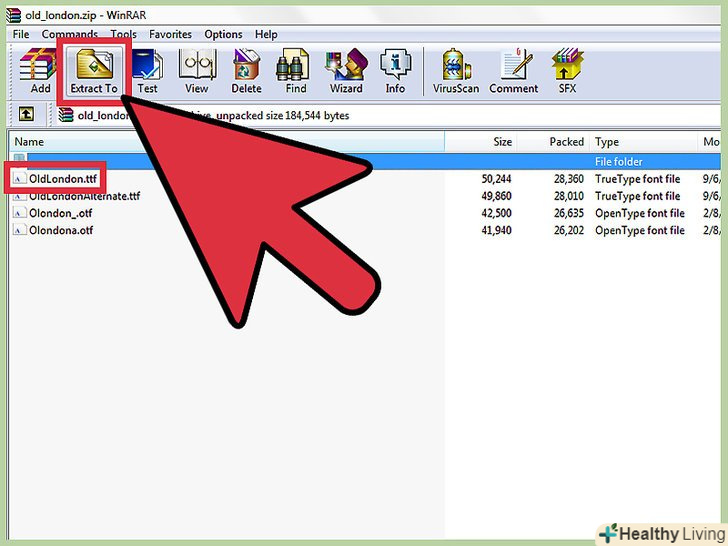Select the OldLondonAlternate.ttf file
This screenshot has width=728, height=546.
(x=84, y=196)
